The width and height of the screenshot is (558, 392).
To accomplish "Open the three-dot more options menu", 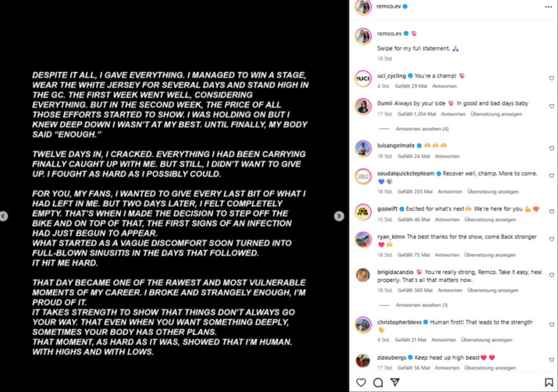I will pyautogui.click(x=549, y=7).
